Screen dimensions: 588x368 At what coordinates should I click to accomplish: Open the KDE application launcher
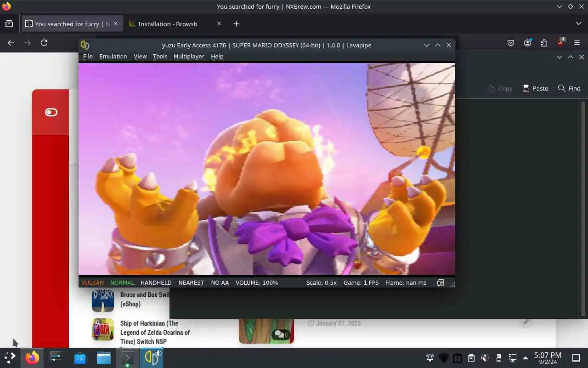[9, 358]
